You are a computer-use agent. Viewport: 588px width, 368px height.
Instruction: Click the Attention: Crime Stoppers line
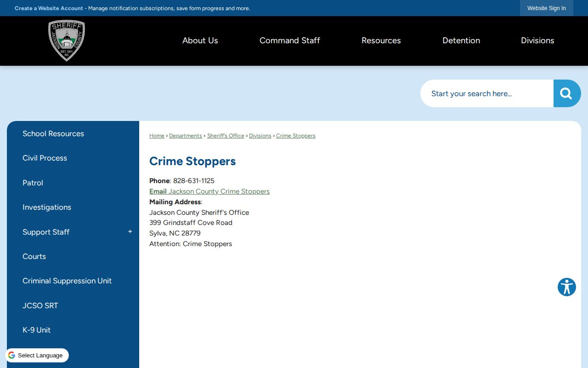point(191,244)
